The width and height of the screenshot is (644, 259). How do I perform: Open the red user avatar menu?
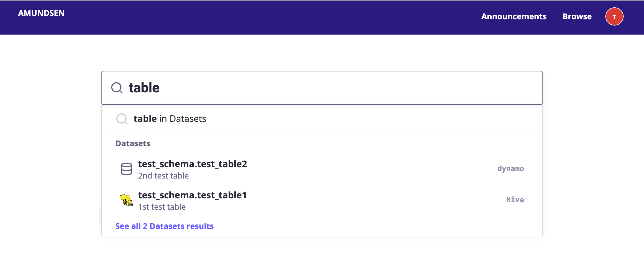(x=614, y=16)
